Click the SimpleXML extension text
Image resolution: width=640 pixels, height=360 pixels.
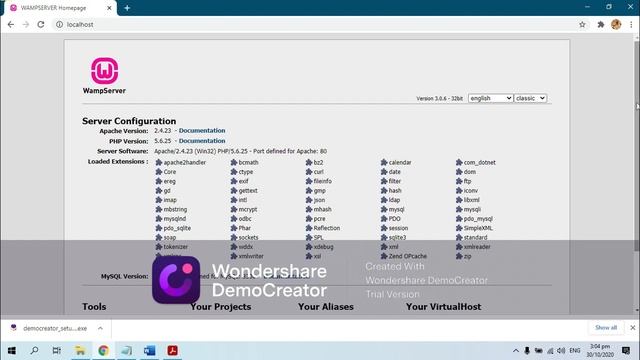478,228
